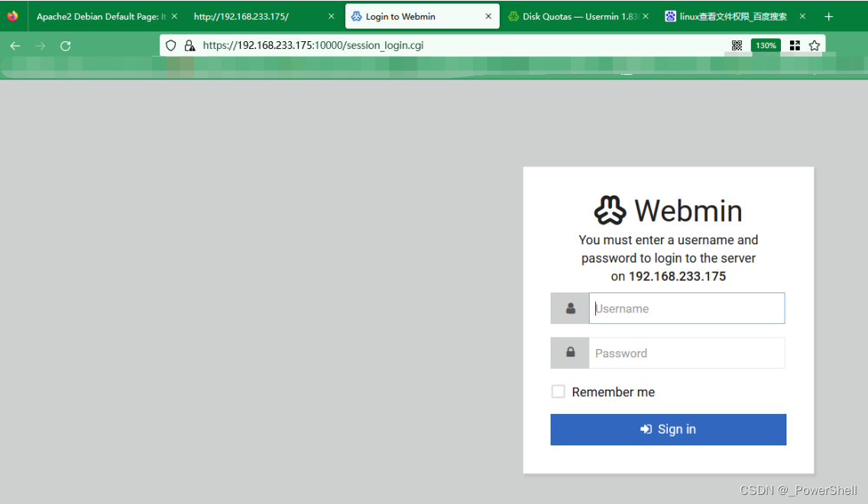
Task: Click the server address 192.168.233.175 text
Action: pyautogui.click(x=677, y=276)
